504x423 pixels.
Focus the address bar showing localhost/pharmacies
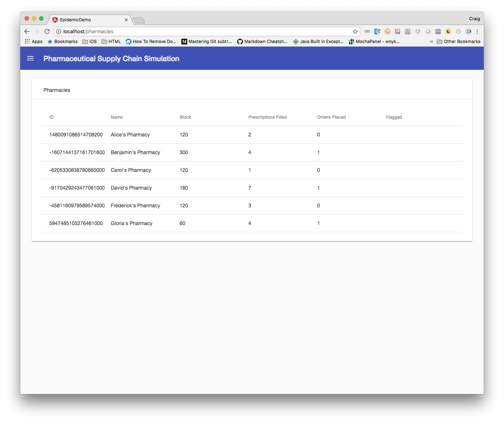pyautogui.click(x=206, y=31)
